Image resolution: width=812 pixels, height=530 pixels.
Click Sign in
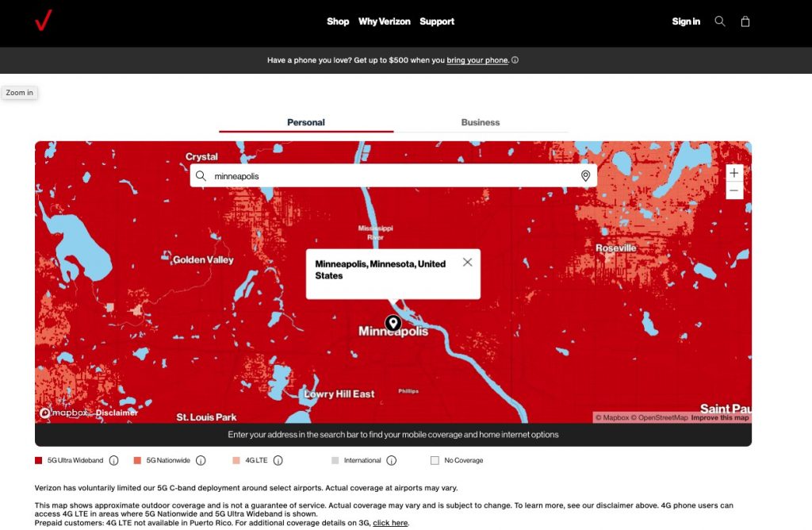[x=686, y=21]
